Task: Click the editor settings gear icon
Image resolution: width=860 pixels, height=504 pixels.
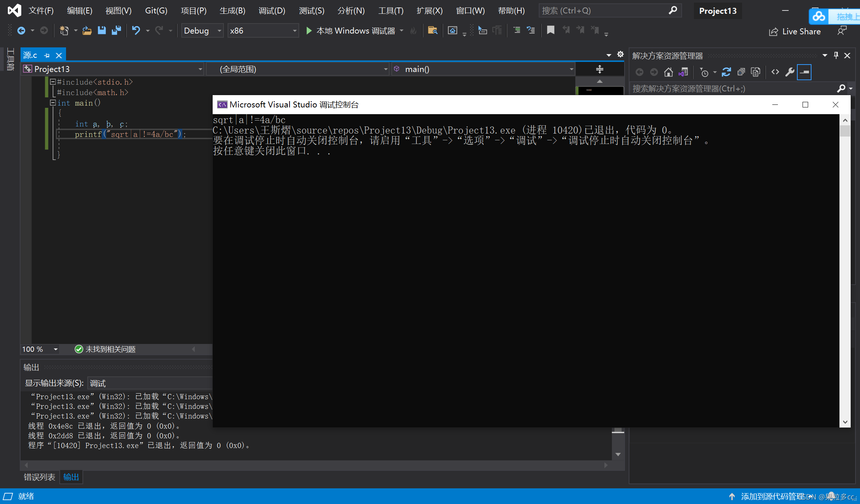Action: [620, 54]
